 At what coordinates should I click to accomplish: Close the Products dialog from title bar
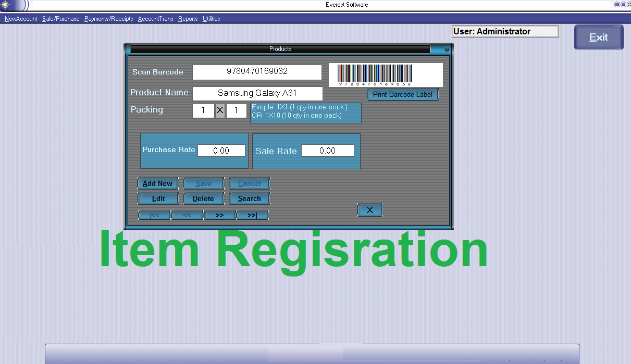pyautogui.click(x=447, y=49)
